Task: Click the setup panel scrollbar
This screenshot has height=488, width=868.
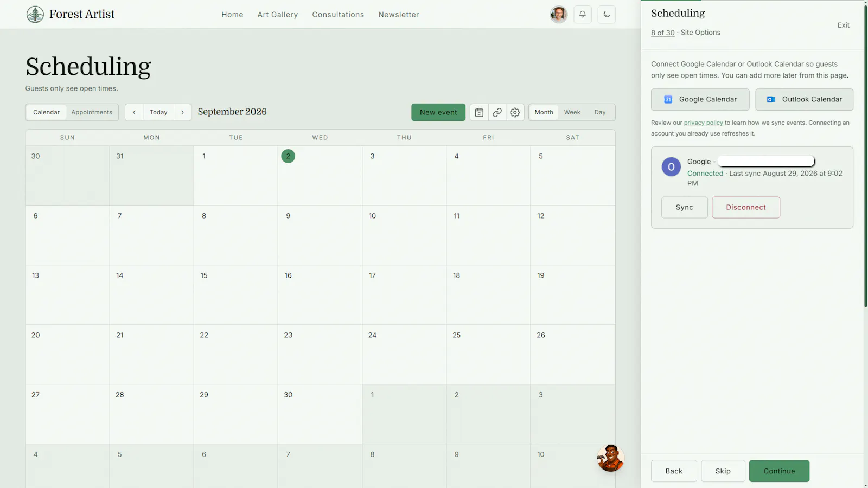Action: pos(866,157)
